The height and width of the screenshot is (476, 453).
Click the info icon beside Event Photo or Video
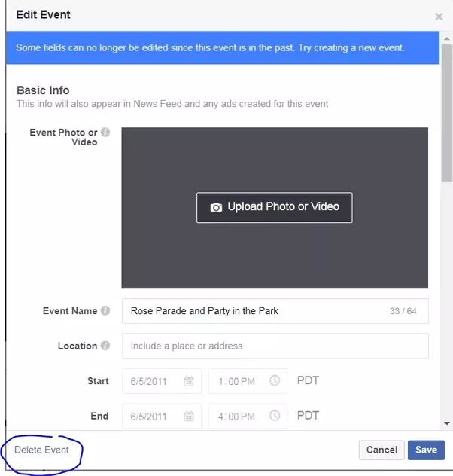click(x=105, y=132)
